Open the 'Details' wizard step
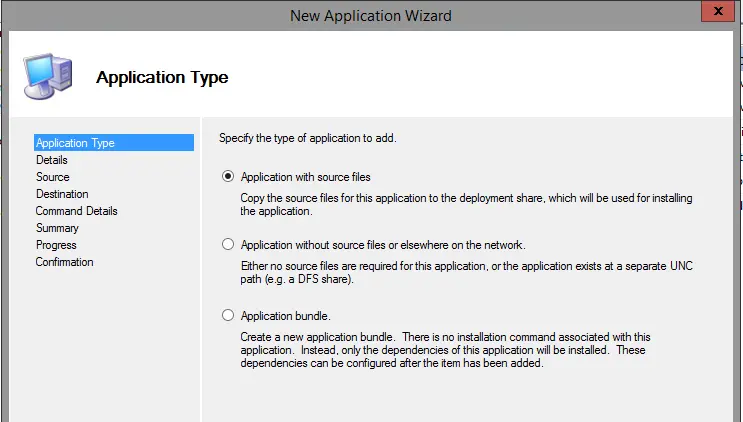This screenshot has height=422, width=743. click(52, 160)
